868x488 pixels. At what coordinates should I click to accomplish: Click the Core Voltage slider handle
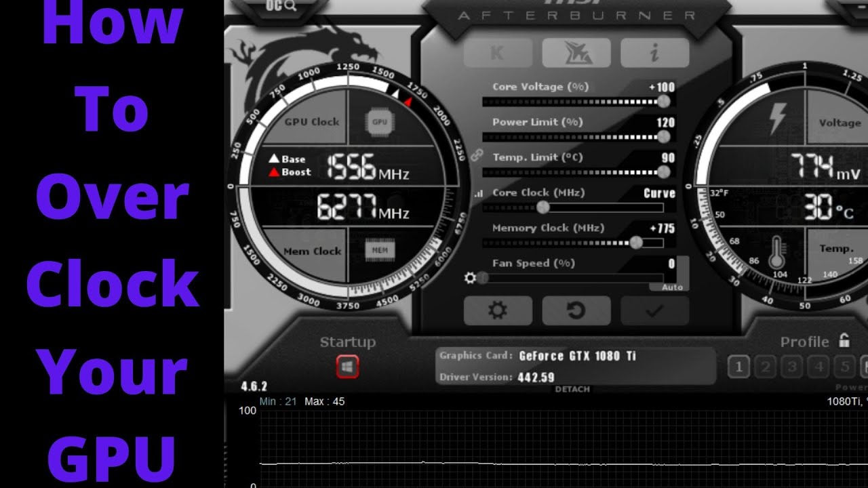tap(664, 102)
